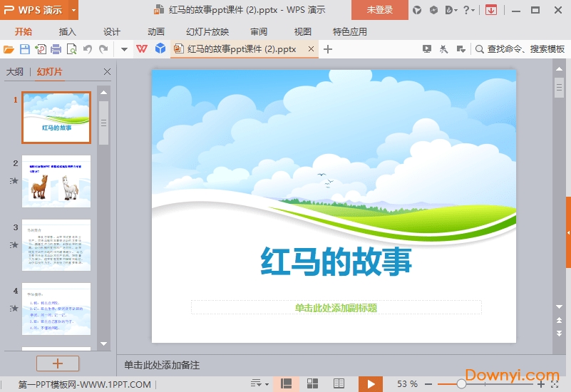Print the presentation with the printer icon

coord(56,49)
